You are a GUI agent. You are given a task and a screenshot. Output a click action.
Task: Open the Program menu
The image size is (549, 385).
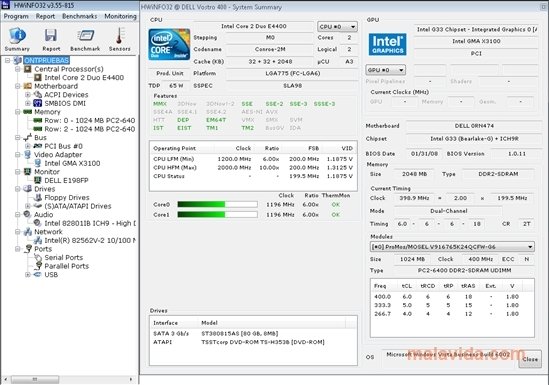click(x=16, y=16)
